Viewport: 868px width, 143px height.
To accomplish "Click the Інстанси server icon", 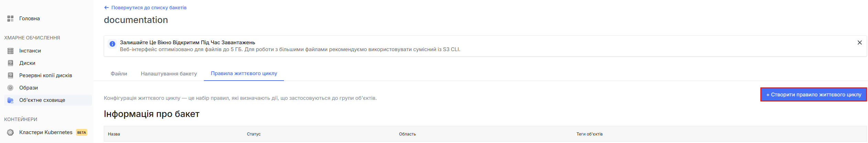I will pyautogui.click(x=10, y=51).
